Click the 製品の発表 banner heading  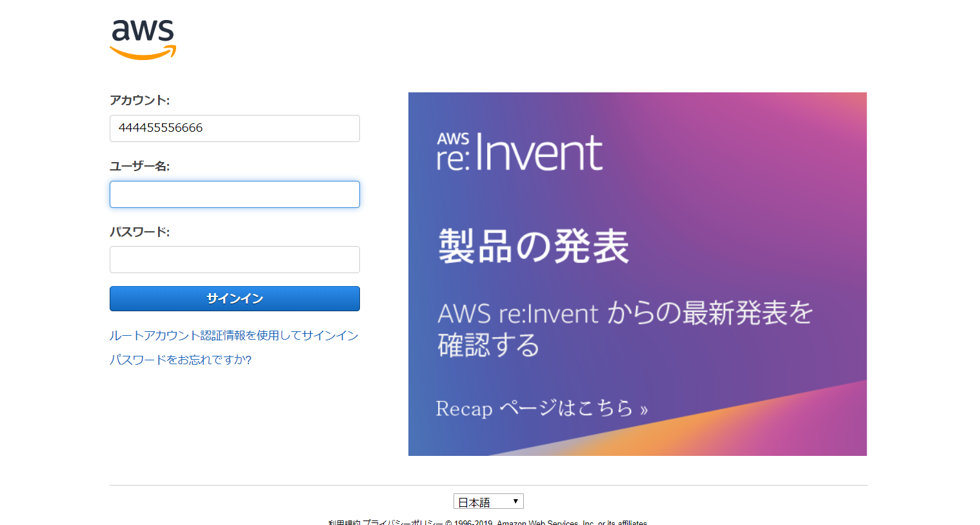coord(533,246)
